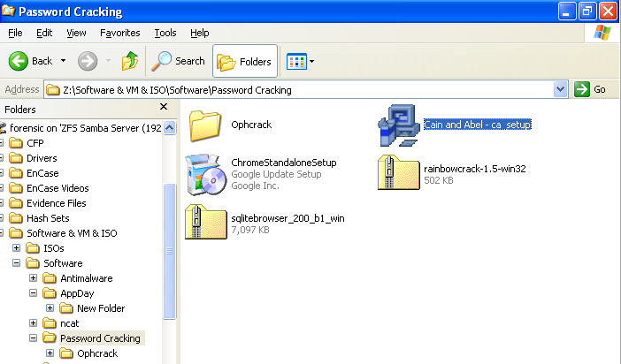
Task: Close the Folders pane with X
Action: point(164,107)
